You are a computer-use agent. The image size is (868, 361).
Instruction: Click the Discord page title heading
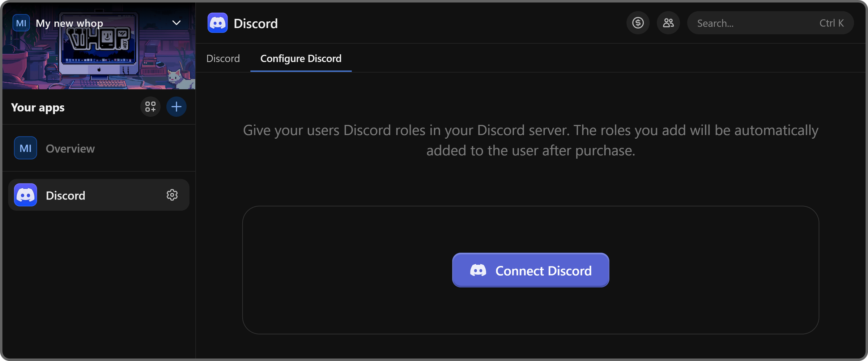(255, 23)
